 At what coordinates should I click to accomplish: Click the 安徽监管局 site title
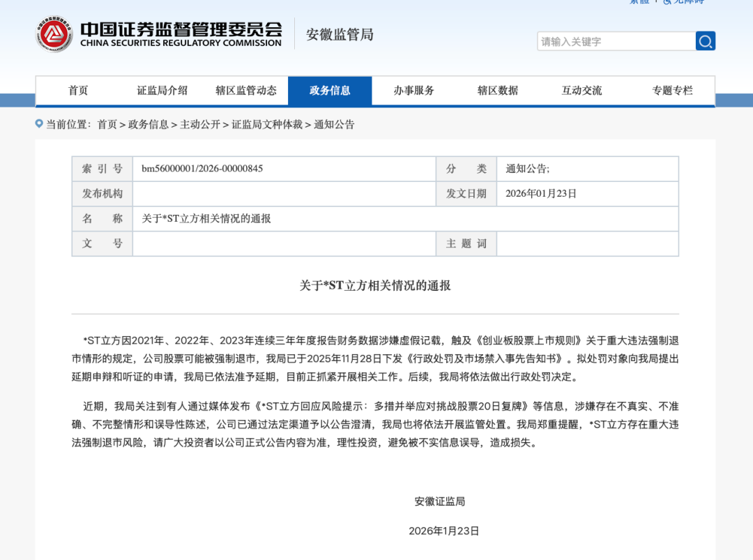(340, 34)
